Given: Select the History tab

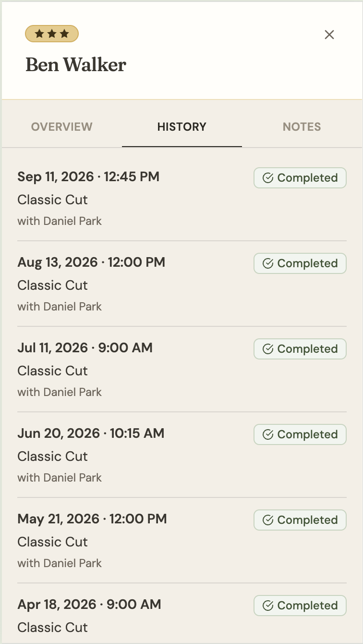Looking at the screenshot, I should point(182,127).
